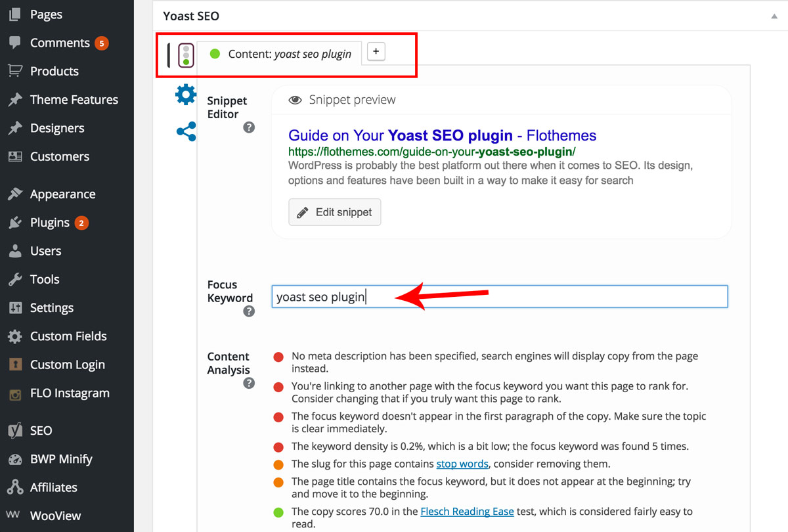The width and height of the screenshot is (788, 532).
Task: Click Snippet Editor help question mark
Action: coord(249,127)
